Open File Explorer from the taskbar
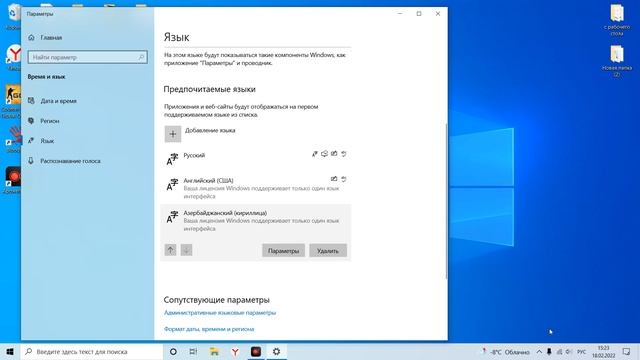 (214, 351)
